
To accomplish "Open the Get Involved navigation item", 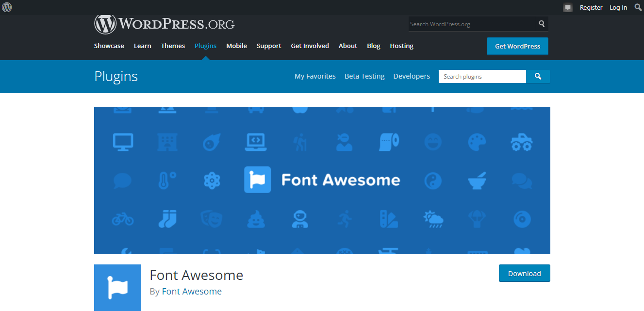I will click(x=310, y=46).
